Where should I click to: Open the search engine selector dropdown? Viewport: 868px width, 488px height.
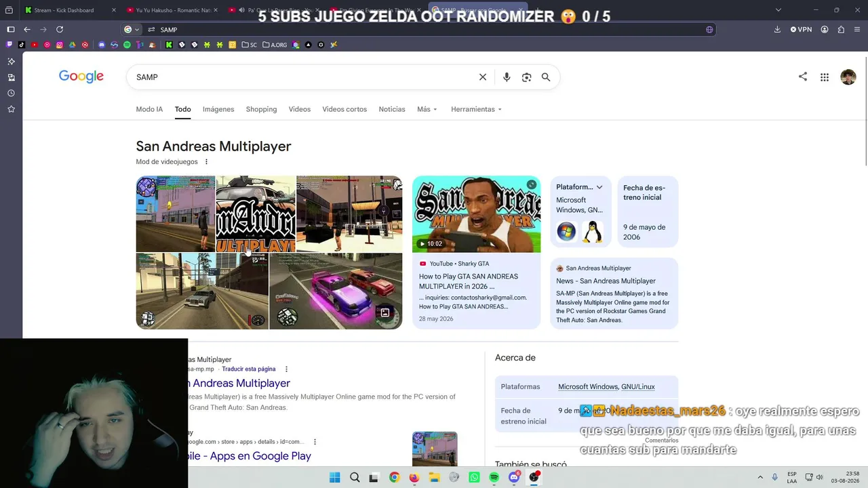(x=132, y=30)
